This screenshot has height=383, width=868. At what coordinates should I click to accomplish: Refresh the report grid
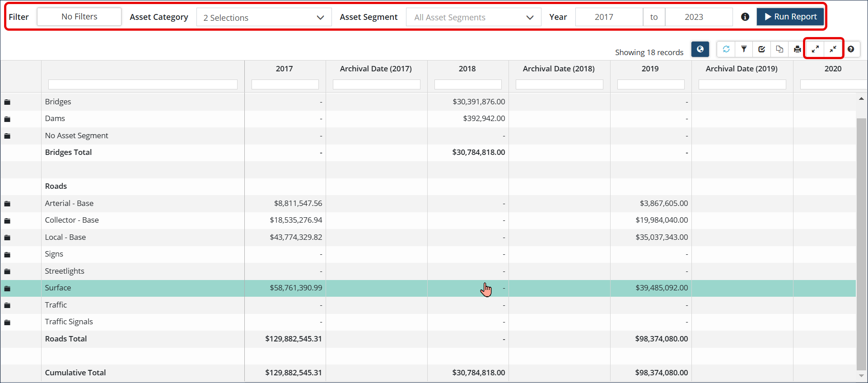point(726,49)
